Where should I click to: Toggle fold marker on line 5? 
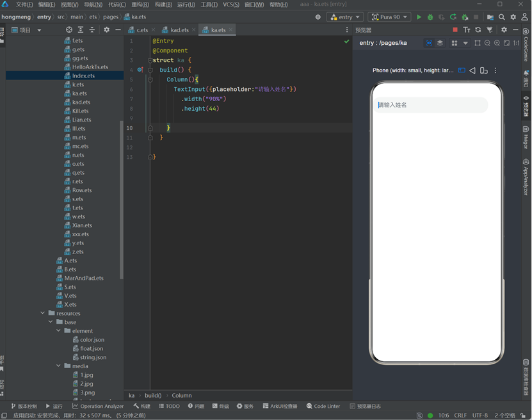click(150, 80)
